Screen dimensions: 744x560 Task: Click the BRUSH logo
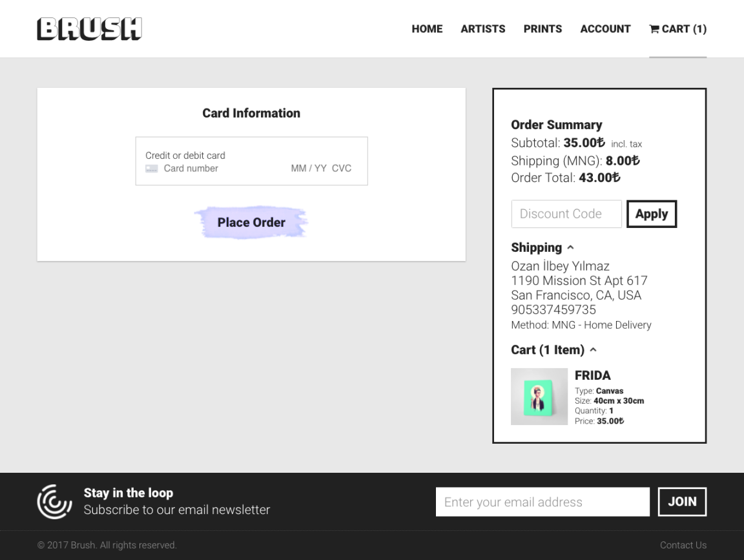tap(89, 29)
